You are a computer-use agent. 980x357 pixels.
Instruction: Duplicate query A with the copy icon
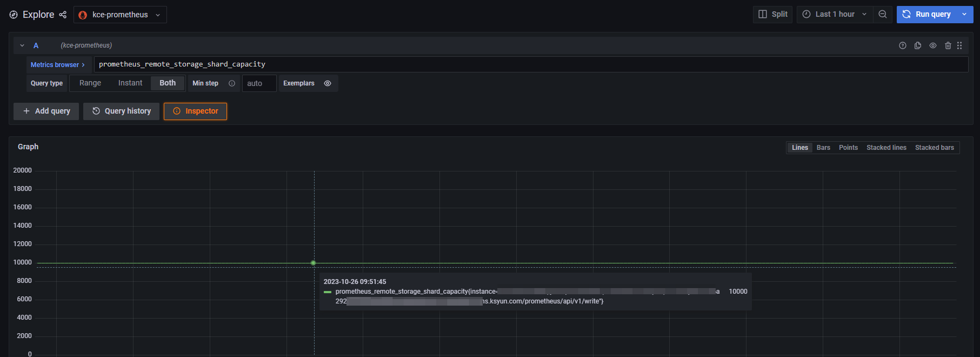tap(917, 45)
